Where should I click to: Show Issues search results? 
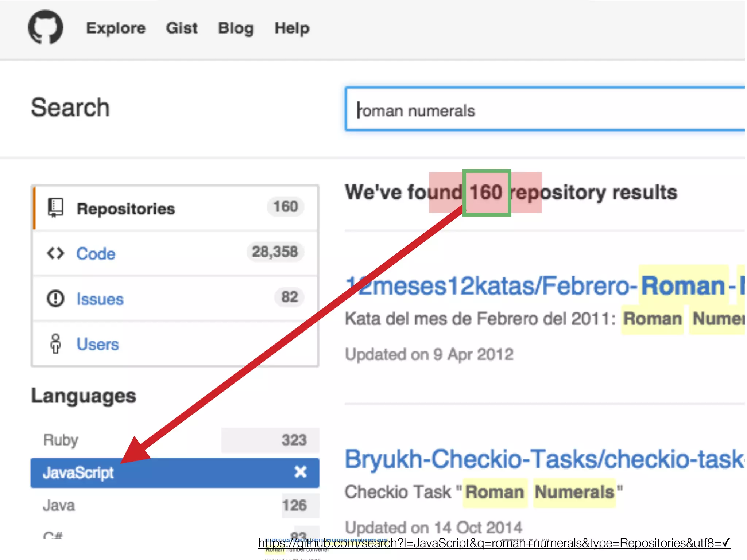click(x=176, y=298)
